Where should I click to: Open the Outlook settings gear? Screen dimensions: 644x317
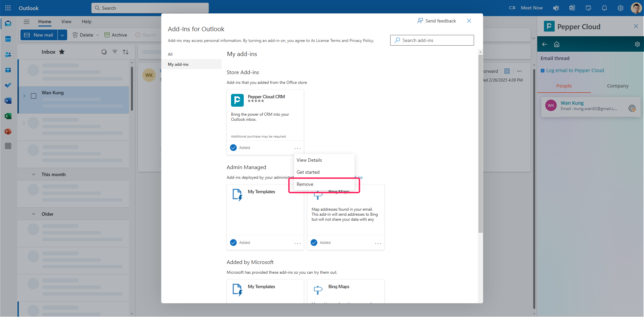coord(620,8)
